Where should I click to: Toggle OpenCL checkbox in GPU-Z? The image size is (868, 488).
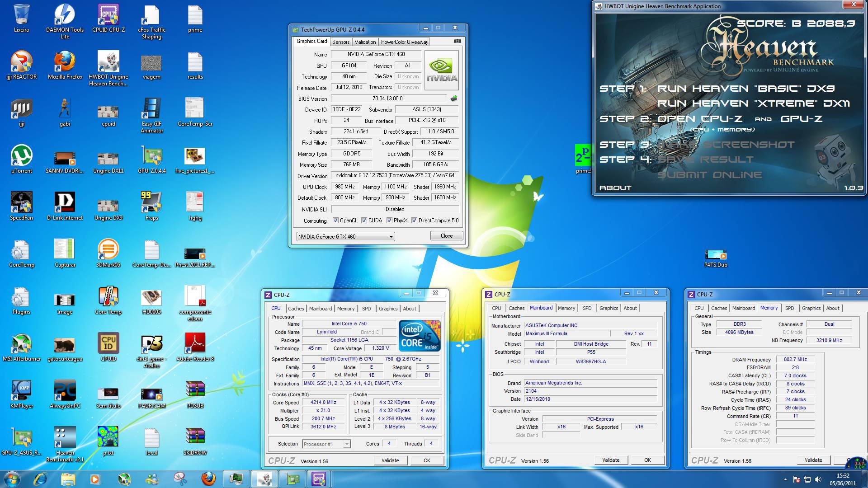coord(335,221)
